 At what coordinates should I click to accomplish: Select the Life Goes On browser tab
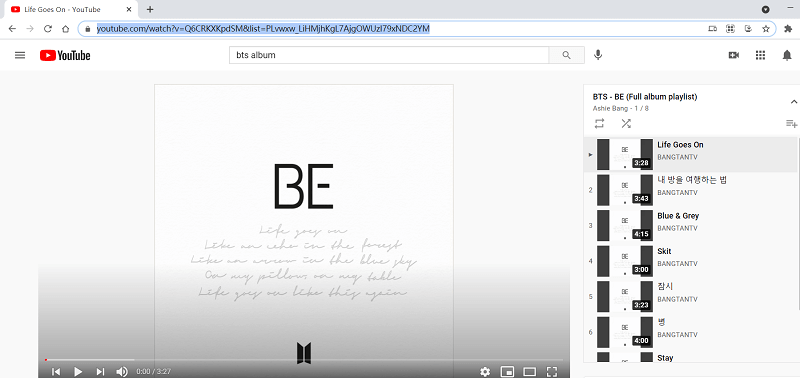tap(71, 9)
